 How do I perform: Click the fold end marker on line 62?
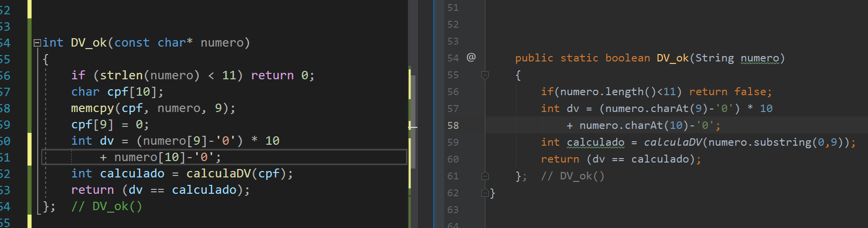(485, 193)
